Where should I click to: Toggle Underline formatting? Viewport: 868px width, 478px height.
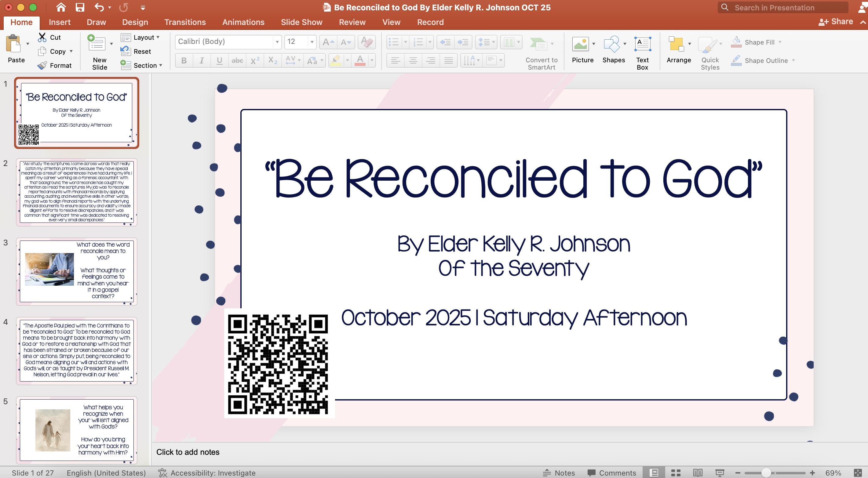click(x=219, y=61)
